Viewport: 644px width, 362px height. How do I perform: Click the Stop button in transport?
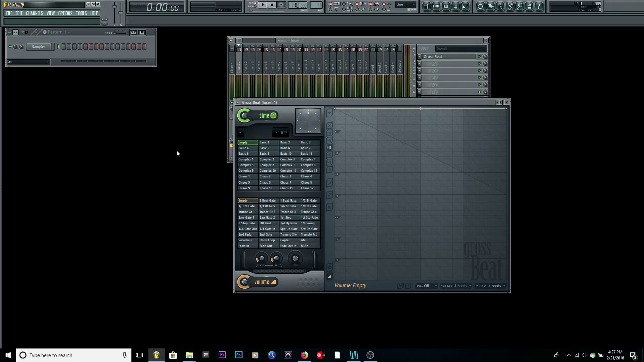(272, 5)
